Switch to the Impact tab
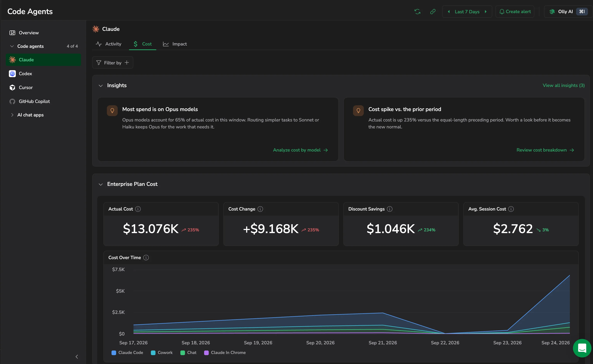593x364 pixels. click(175, 44)
